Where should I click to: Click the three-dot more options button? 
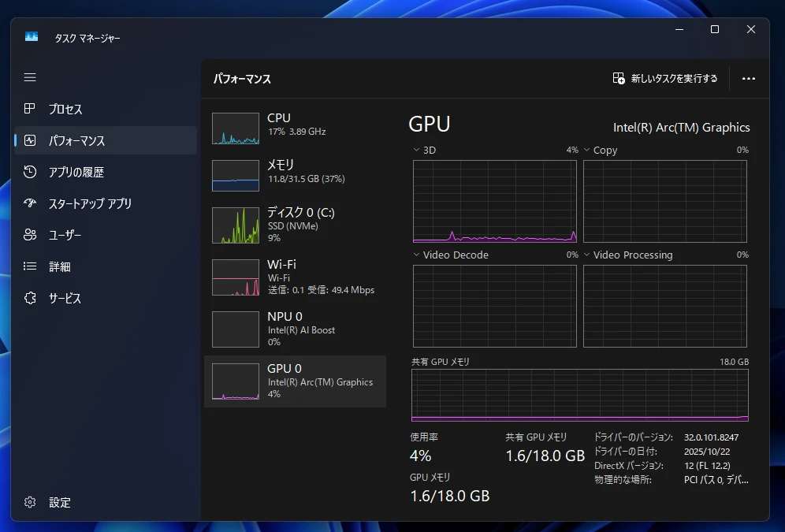tap(748, 79)
